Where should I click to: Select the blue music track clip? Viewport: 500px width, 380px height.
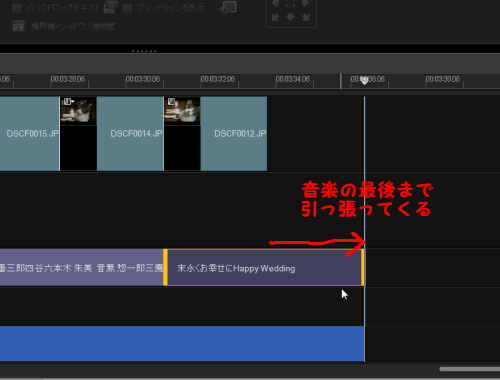click(x=182, y=344)
